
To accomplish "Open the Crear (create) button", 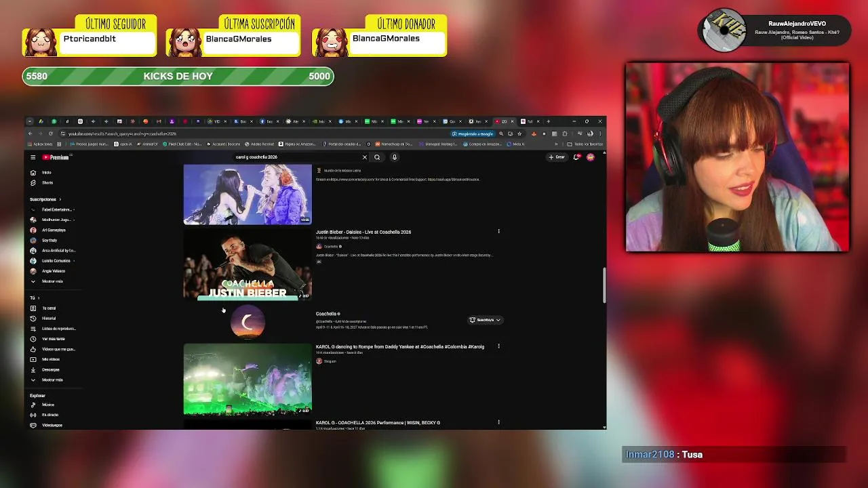I will 557,157.
